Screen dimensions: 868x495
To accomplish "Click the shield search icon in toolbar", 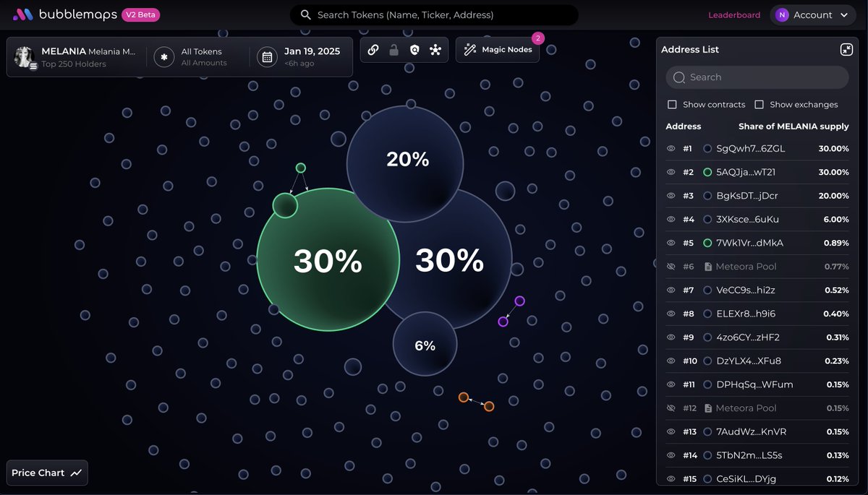I will point(414,50).
